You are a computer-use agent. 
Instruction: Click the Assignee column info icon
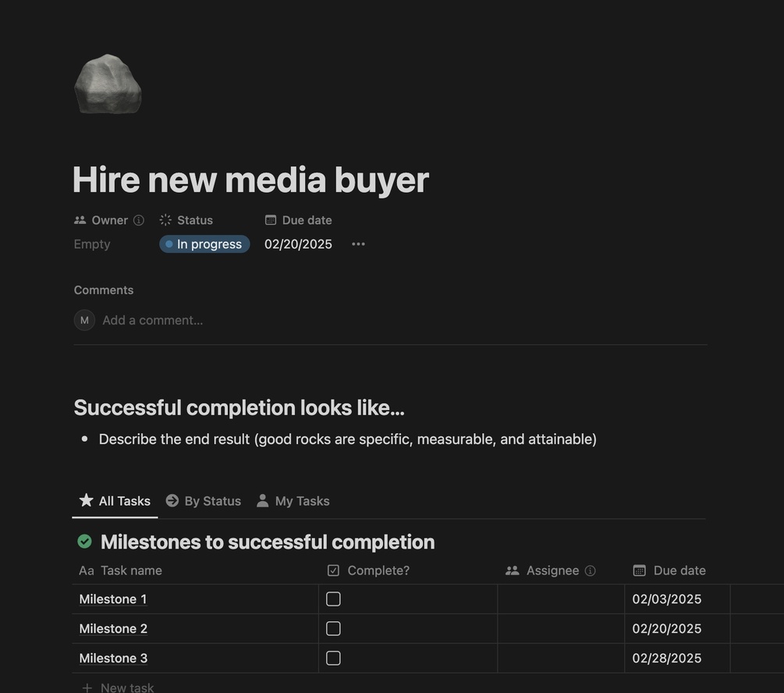(x=590, y=570)
